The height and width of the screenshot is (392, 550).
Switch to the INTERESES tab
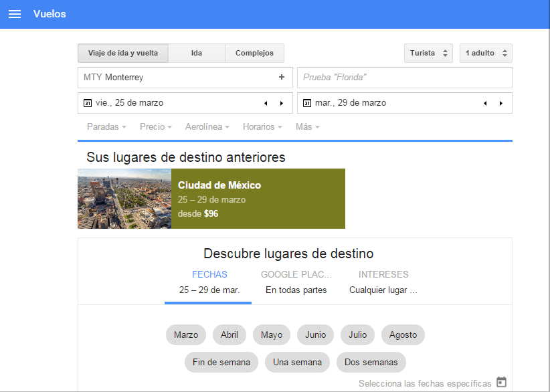coord(383,274)
